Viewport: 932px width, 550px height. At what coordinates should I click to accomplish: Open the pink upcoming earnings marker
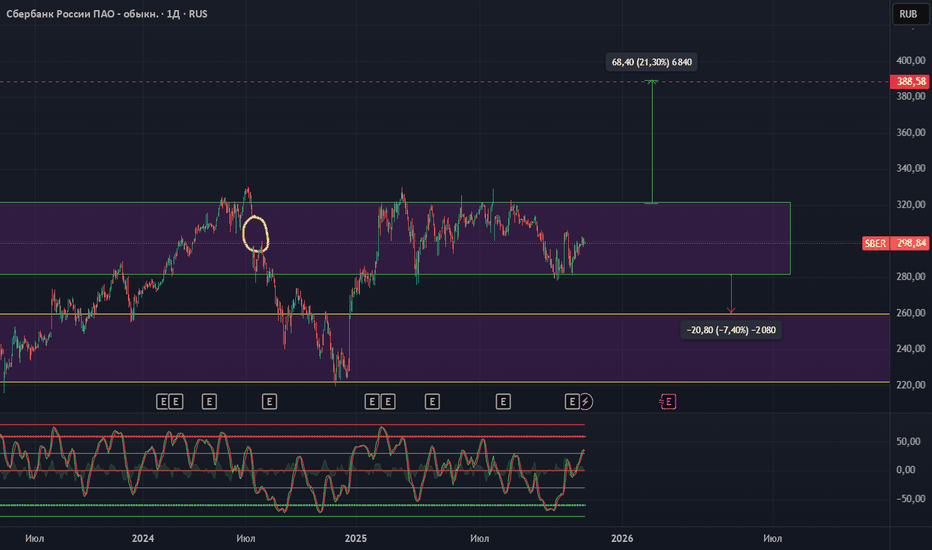pos(668,401)
